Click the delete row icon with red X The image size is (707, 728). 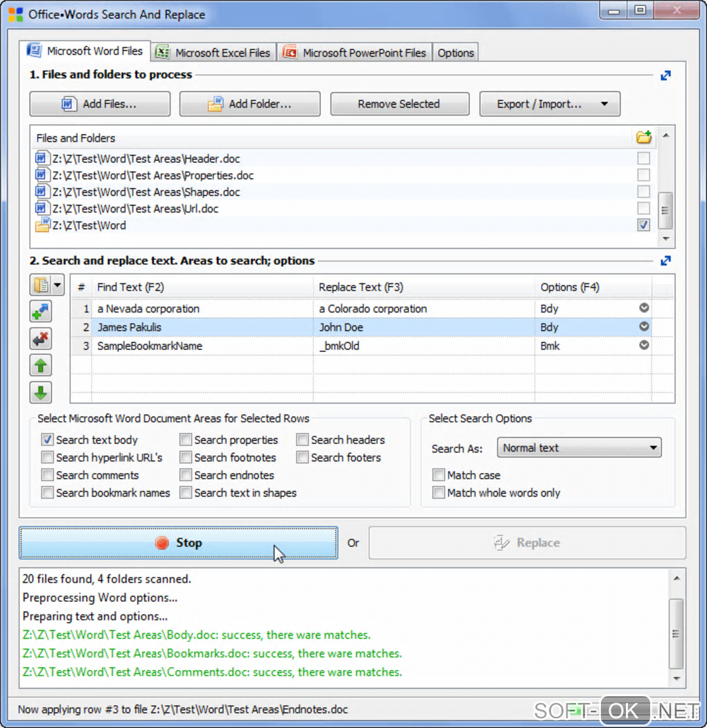[41, 339]
